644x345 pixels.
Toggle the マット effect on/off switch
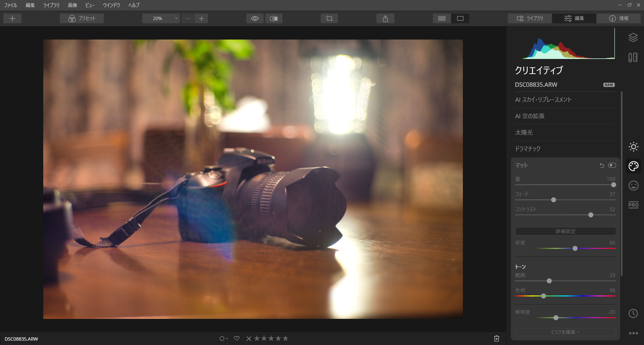point(612,165)
